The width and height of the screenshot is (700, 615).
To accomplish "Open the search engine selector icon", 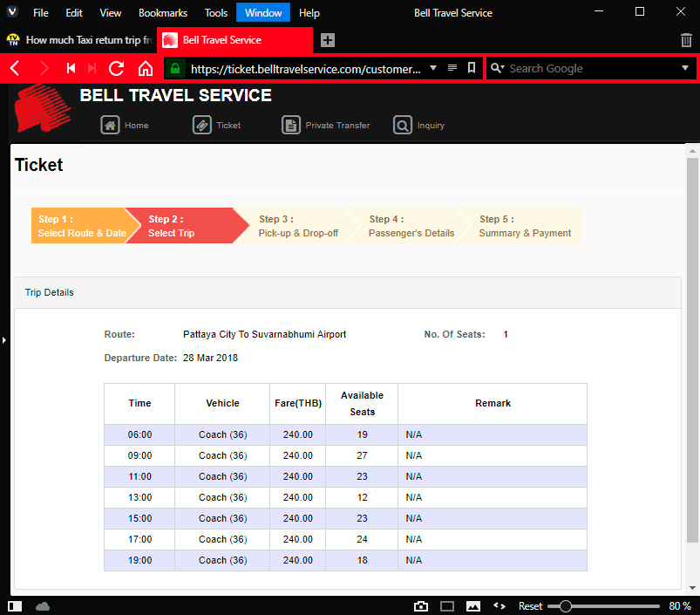I will (497, 68).
